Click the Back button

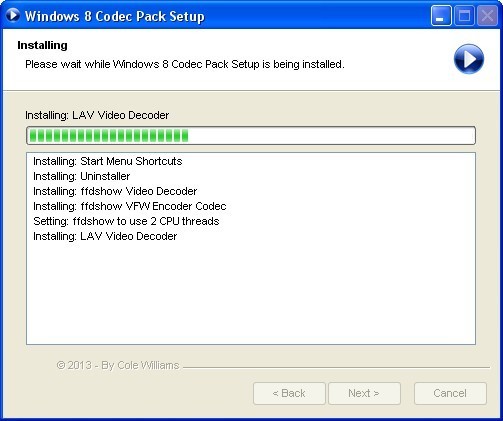pyautogui.click(x=289, y=393)
